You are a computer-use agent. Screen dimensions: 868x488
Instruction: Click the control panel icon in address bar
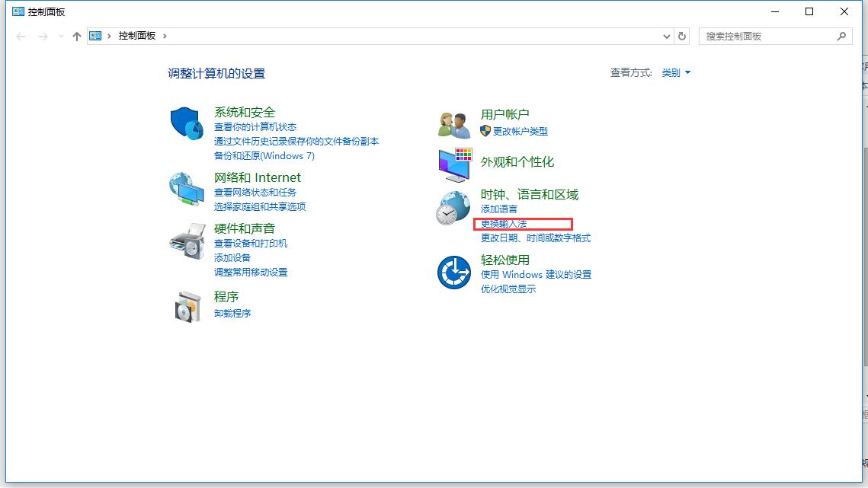(x=95, y=36)
